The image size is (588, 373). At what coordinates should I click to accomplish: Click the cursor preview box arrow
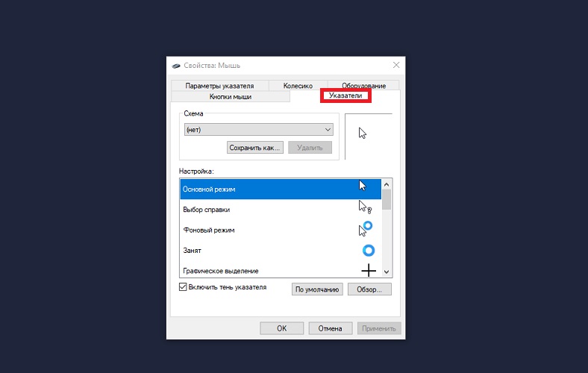pyautogui.click(x=362, y=133)
